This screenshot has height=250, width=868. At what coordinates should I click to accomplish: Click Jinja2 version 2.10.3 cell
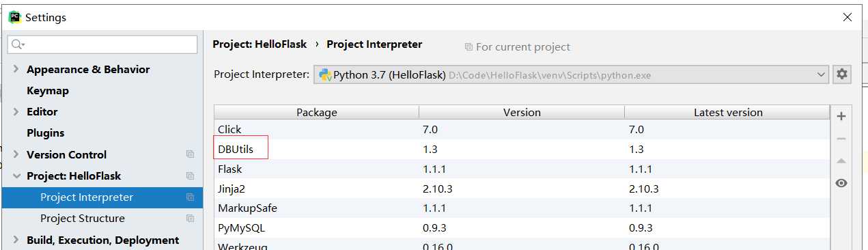pyautogui.click(x=438, y=189)
